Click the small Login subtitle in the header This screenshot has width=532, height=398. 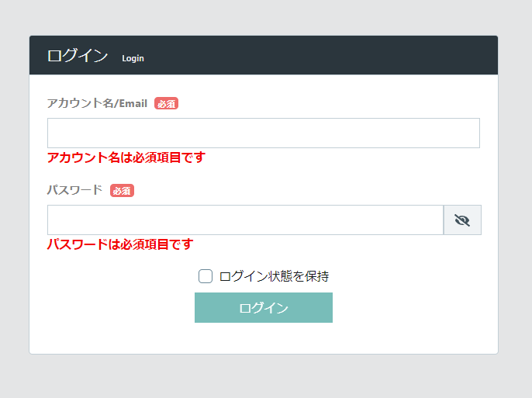coord(133,58)
